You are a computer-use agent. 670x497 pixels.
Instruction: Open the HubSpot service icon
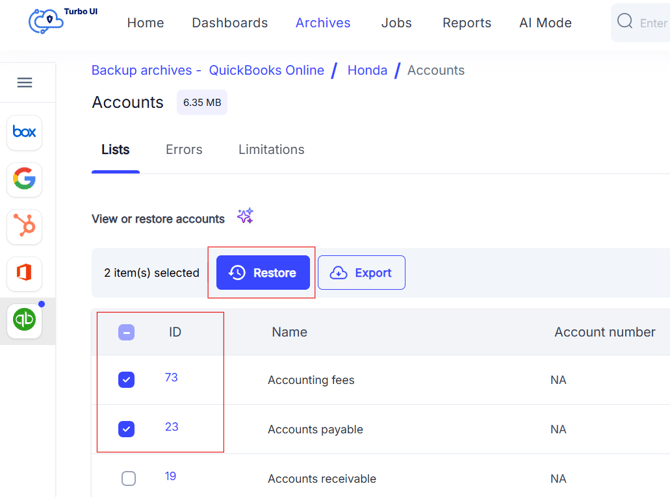point(25,226)
